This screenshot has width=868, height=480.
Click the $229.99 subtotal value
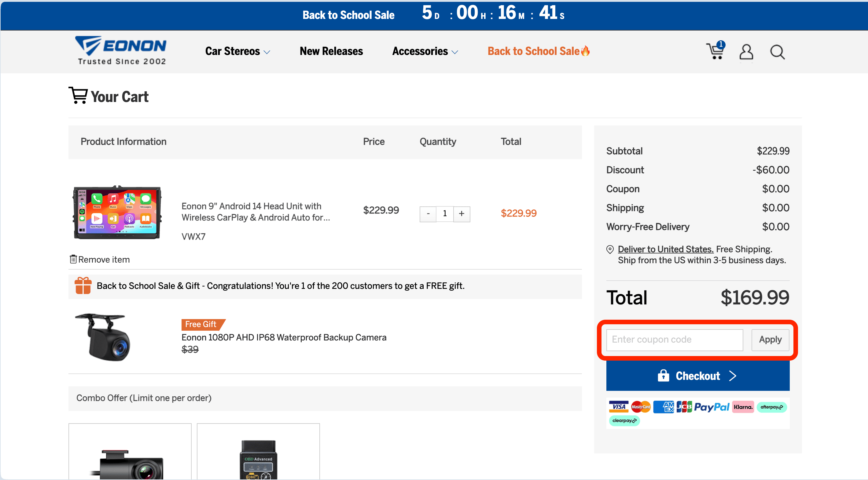coord(773,151)
